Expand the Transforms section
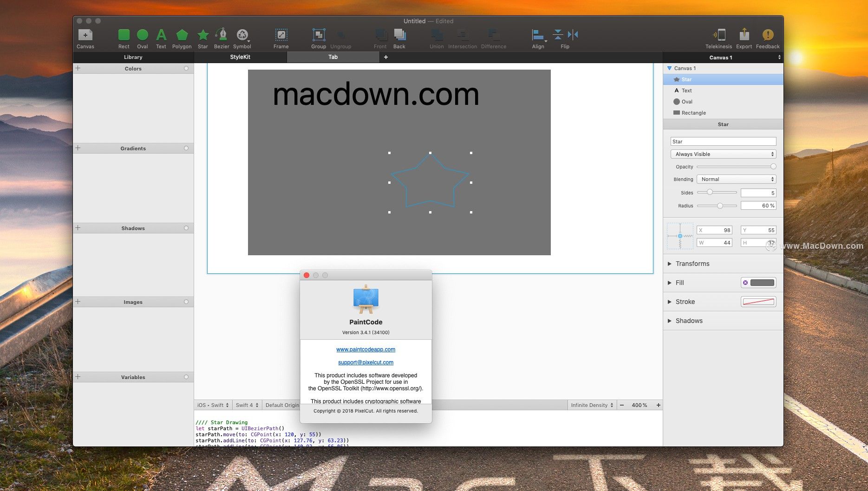Image resolution: width=868 pixels, height=491 pixels. 670,264
